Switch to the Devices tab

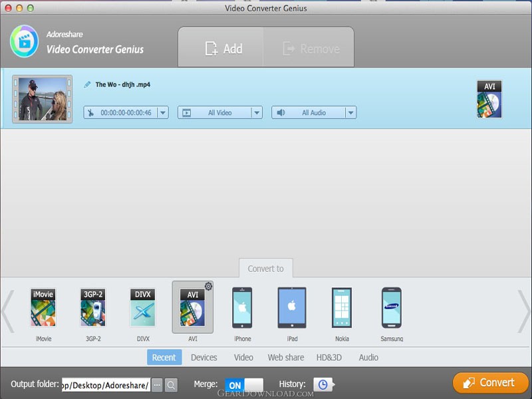click(204, 357)
